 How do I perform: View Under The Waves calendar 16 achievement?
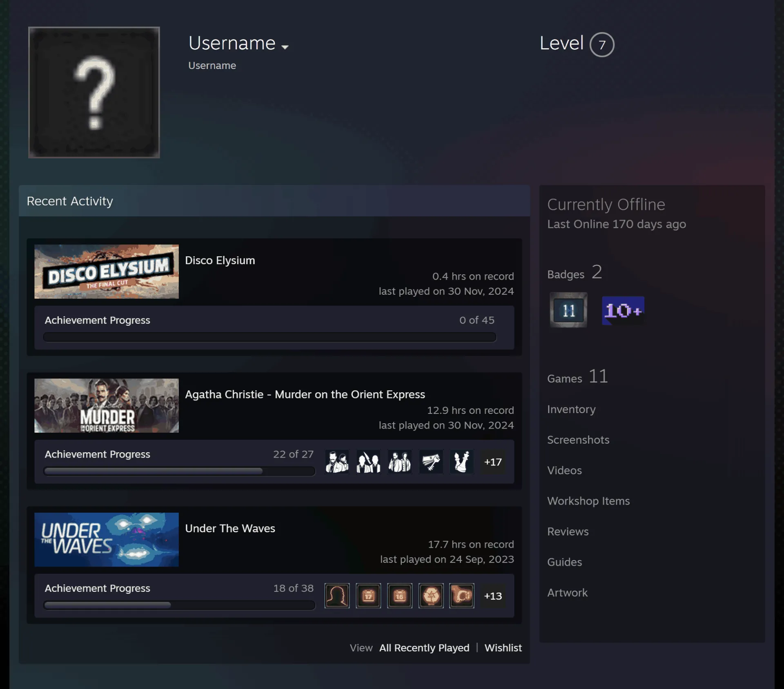click(399, 596)
